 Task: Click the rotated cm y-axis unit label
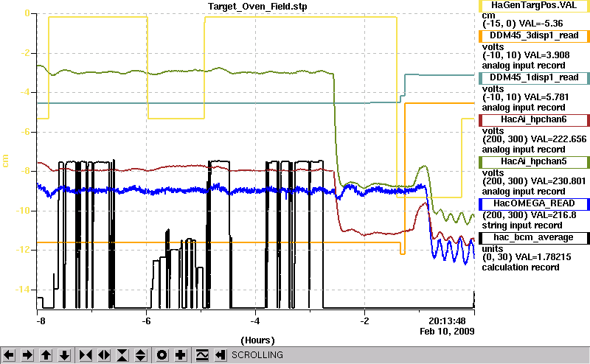[5, 161]
